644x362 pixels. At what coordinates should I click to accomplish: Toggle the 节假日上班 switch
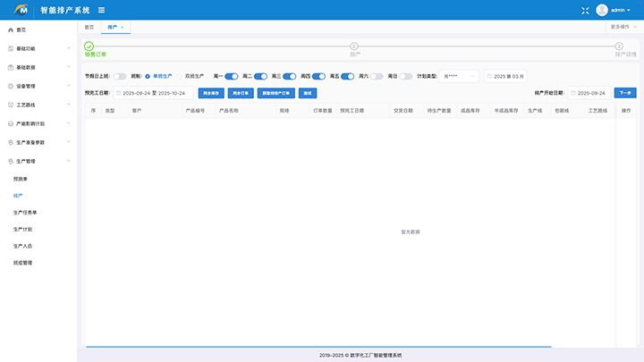[x=119, y=77]
